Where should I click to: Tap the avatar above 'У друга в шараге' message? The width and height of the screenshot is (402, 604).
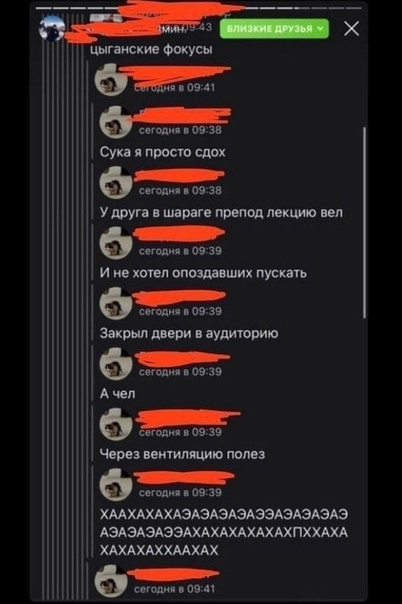point(116,182)
